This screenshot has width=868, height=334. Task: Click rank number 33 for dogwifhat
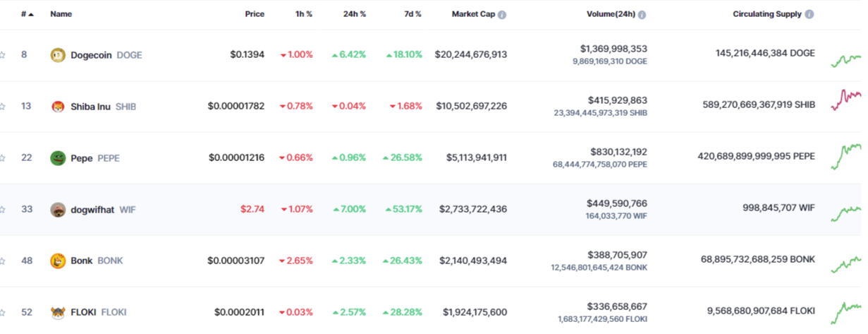point(27,209)
